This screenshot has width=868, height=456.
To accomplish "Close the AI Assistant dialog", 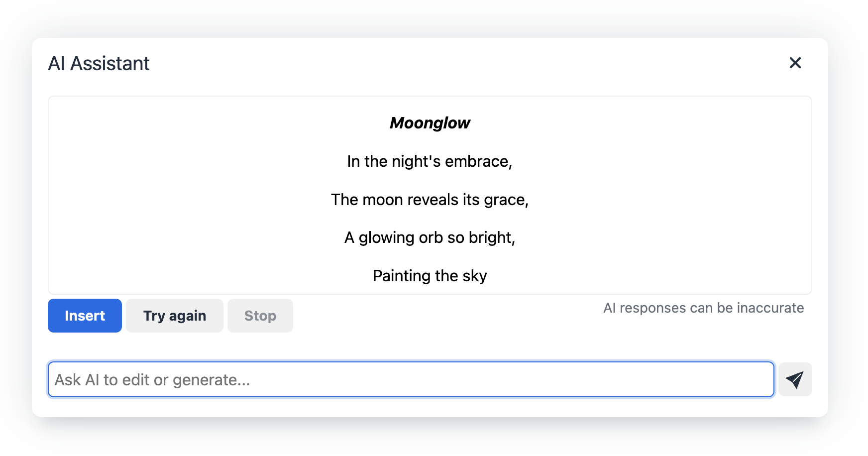I will 795,63.
